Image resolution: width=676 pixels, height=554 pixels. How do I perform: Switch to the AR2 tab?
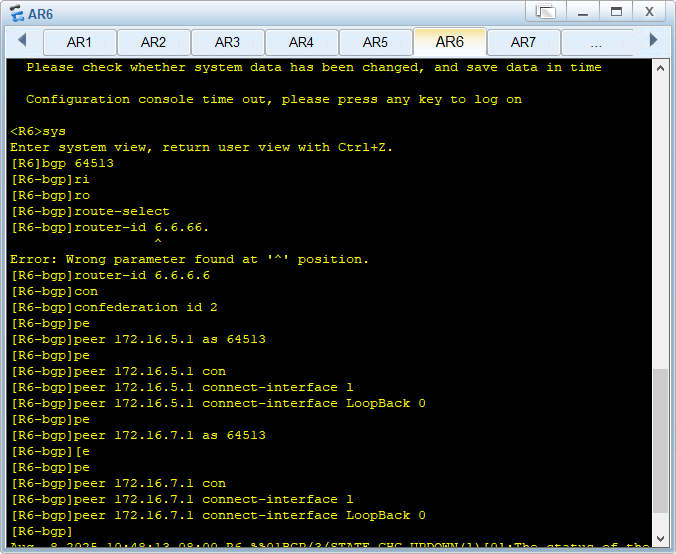pos(153,42)
